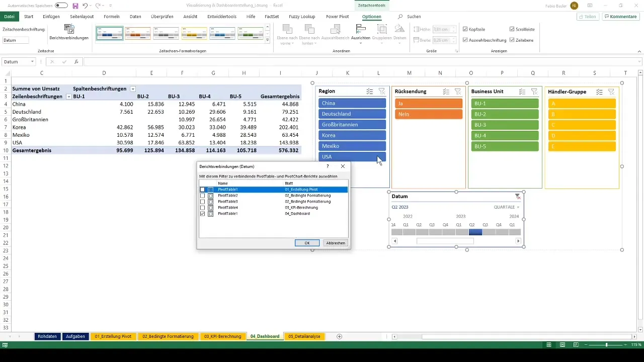
Task: Click Abbrechen in the dialog
Action: pos(336,243)
